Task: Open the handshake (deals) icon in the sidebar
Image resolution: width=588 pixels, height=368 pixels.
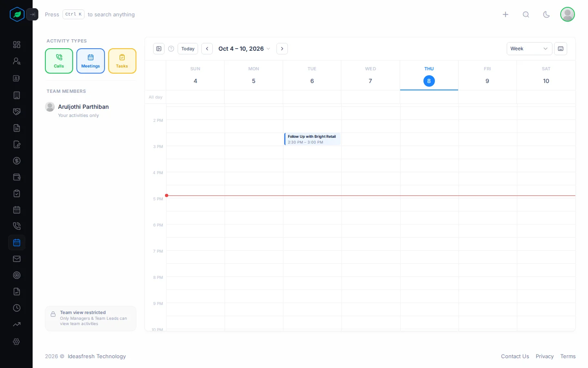Action: tap(17, 112)
